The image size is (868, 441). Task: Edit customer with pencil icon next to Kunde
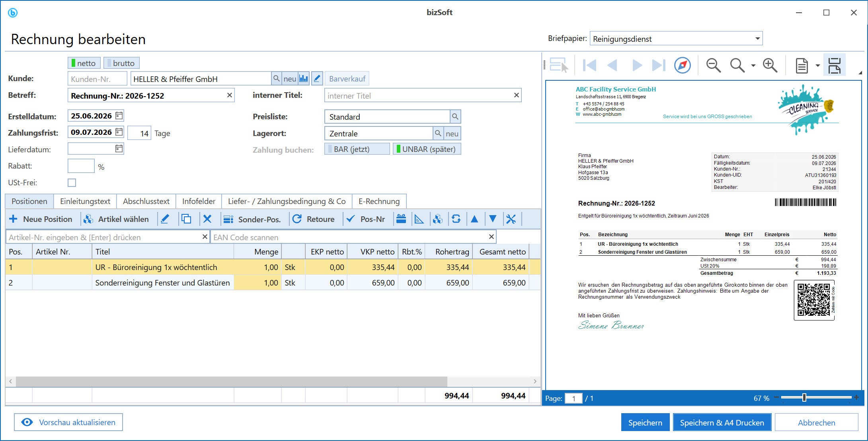point(317,79)
